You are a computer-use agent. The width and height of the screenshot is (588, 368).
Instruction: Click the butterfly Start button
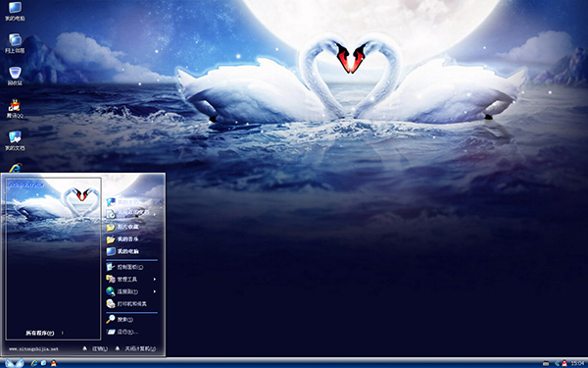tap(15, 363)
